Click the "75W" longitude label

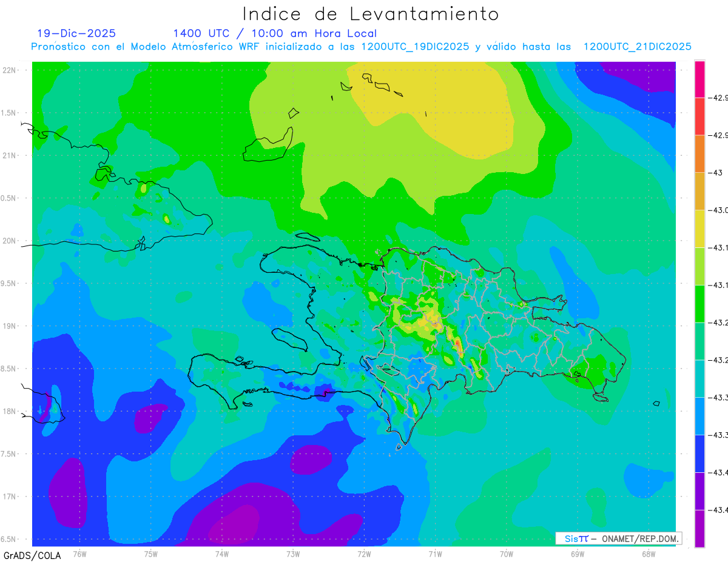[150, 554]
